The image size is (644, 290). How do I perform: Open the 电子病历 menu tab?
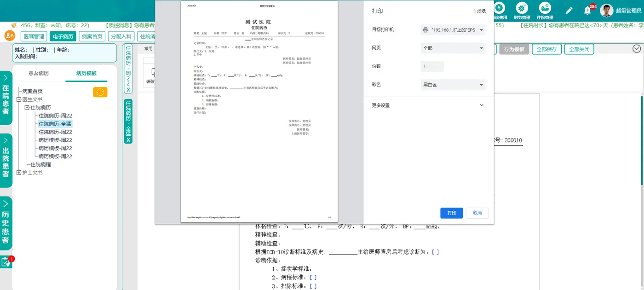pyautogui.click(x=63, y=36)
